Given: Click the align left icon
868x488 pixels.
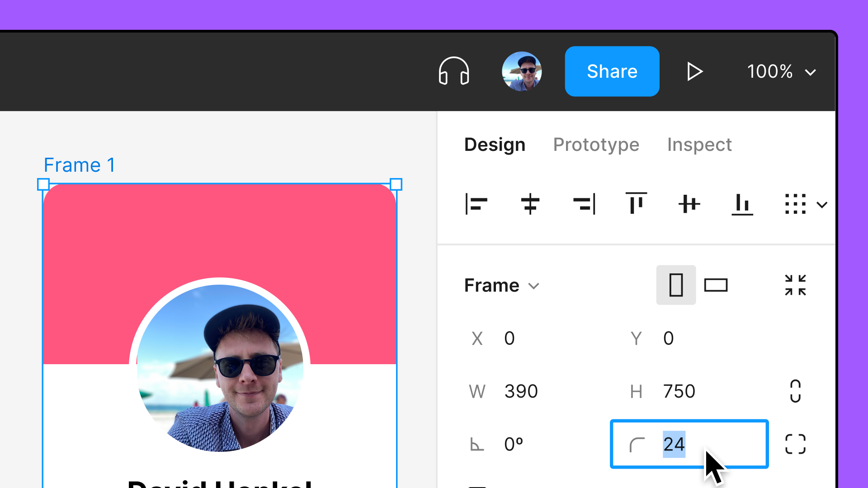Looking at the screenshot, I should click(476, 204).
